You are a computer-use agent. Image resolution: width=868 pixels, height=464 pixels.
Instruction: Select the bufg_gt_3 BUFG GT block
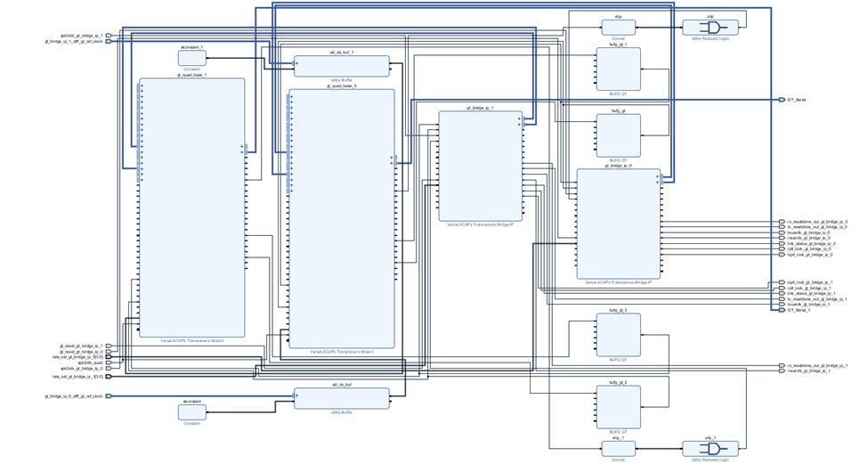click(619, 335)
